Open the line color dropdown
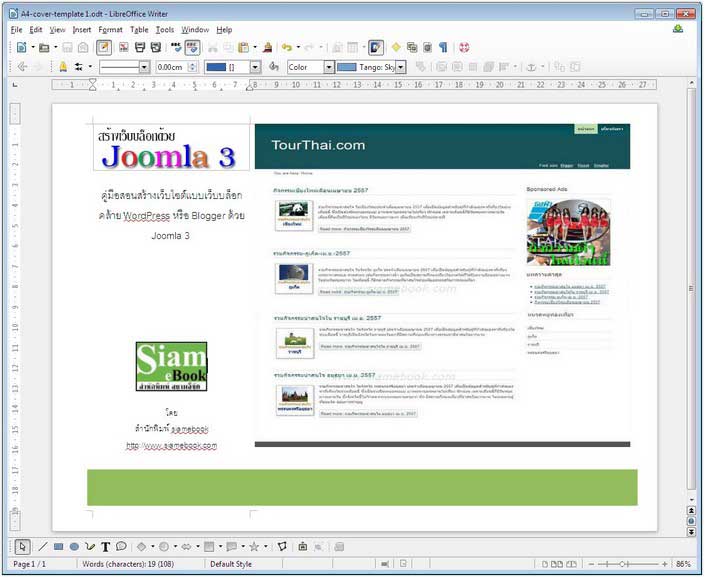Viewport: 705px width, 578px height. [x=255, y=67]
